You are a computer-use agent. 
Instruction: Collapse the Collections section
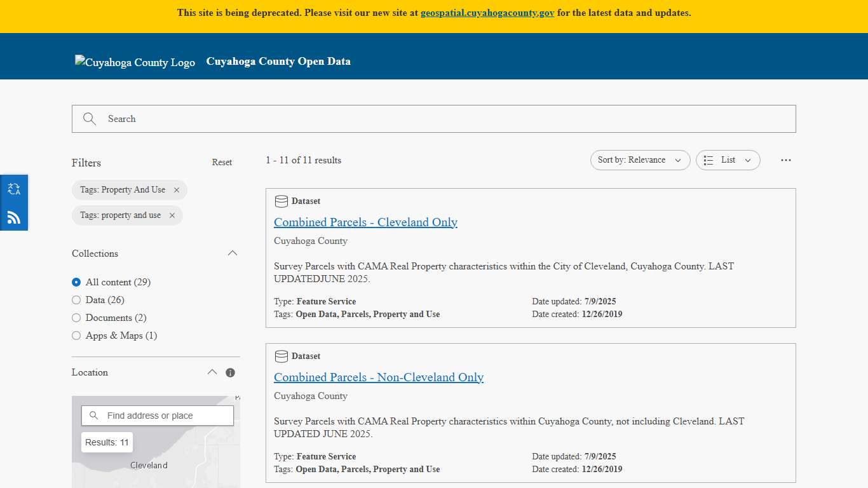(x=233, y=252)
